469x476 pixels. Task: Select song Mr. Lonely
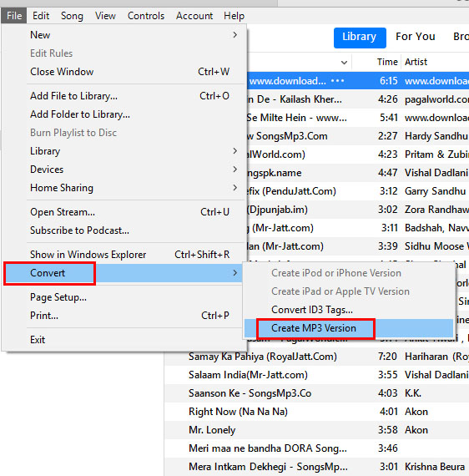point(212,430)
